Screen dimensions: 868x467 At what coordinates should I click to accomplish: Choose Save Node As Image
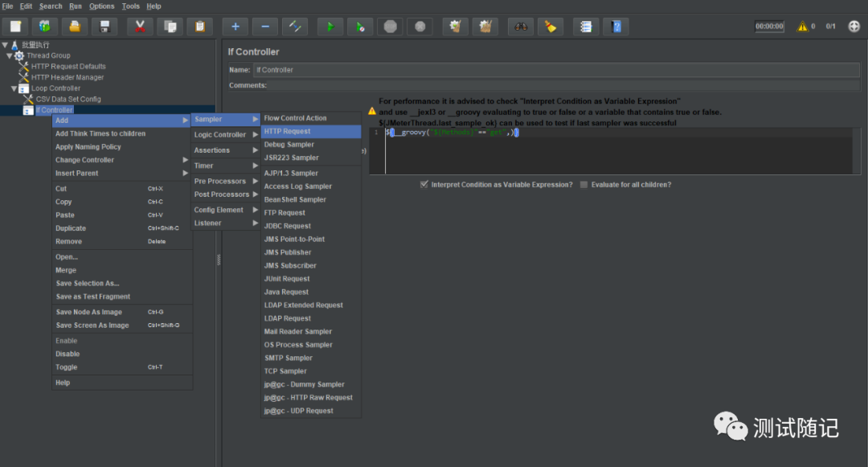pyautogui.click(x=121, y=312)
